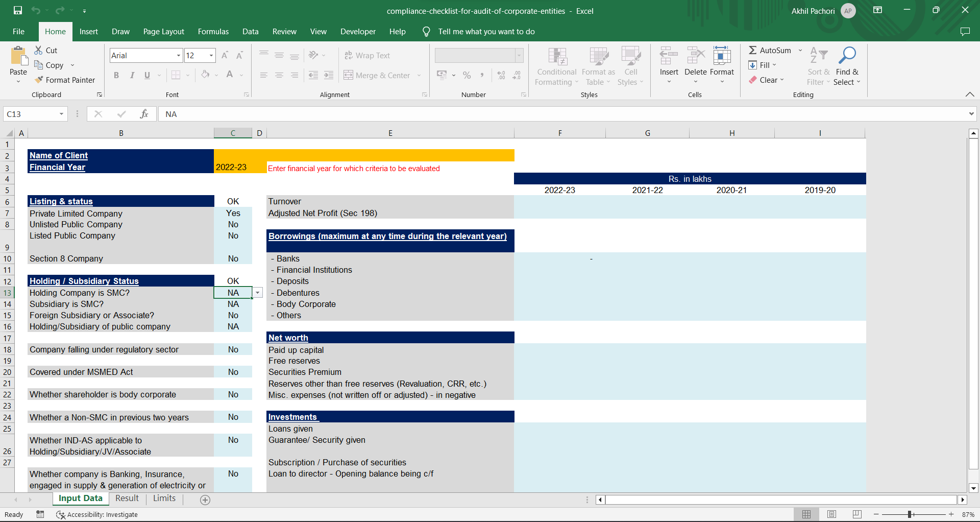Select cell C7 containing Yes
Screen dimensions: 980x522
point(233,213)
